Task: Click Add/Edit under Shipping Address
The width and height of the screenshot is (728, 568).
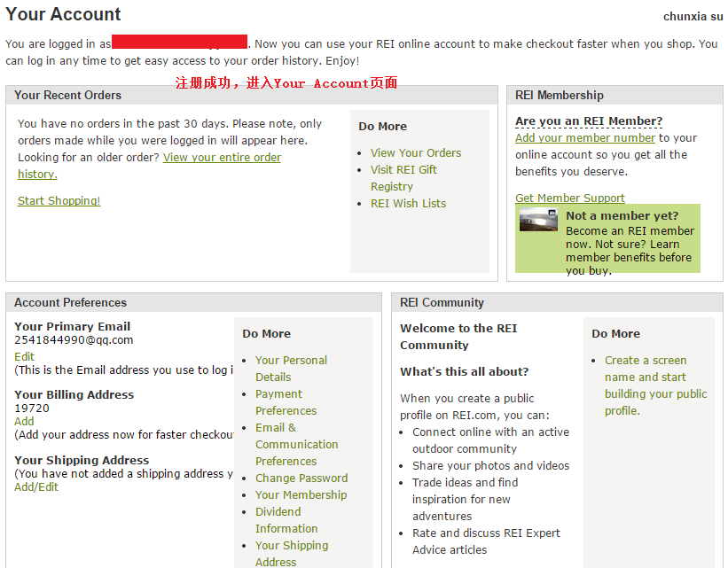Action: point(36,487)
